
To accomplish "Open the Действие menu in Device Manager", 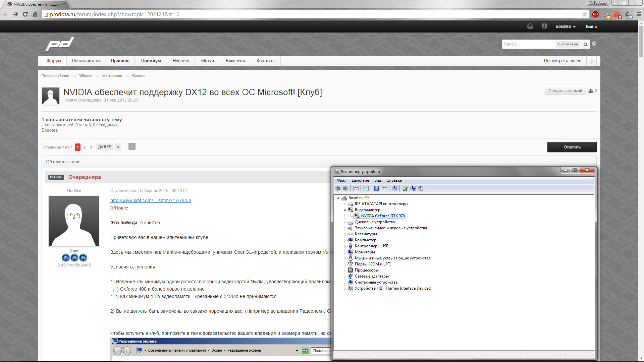I will [x=360, y=180].
